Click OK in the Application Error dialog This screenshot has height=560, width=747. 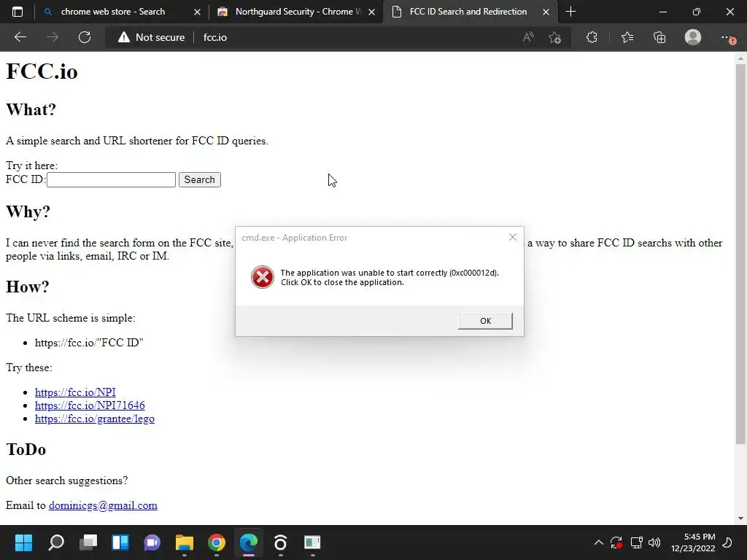(485, 321)
